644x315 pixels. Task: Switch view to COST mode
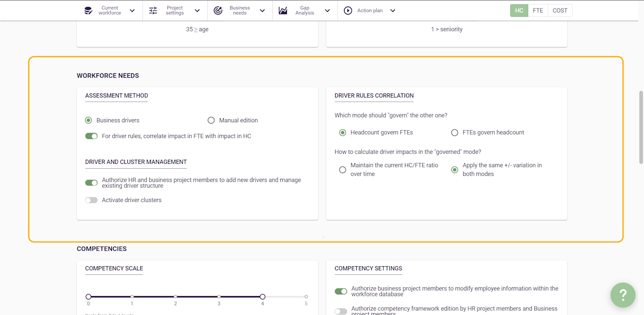(x=560, y=11)
